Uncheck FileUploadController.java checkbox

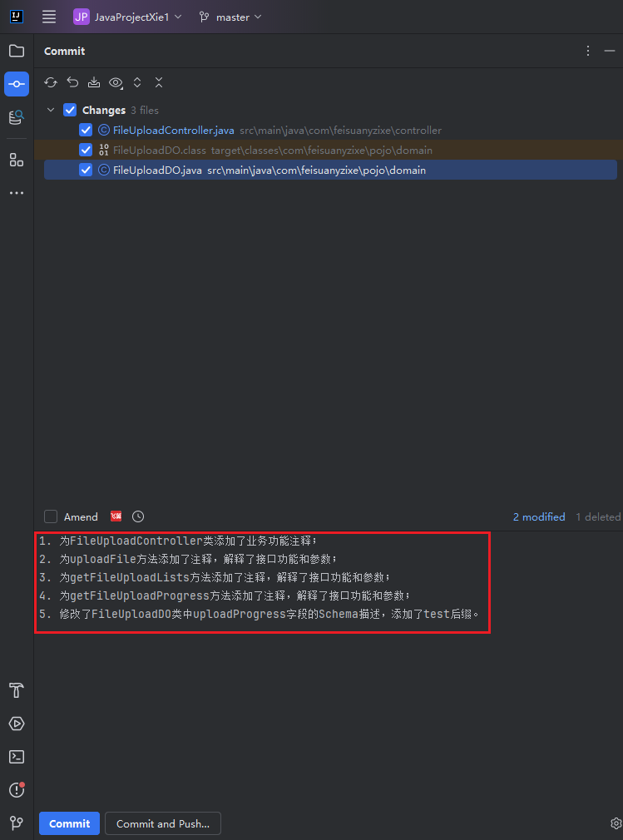85,130
